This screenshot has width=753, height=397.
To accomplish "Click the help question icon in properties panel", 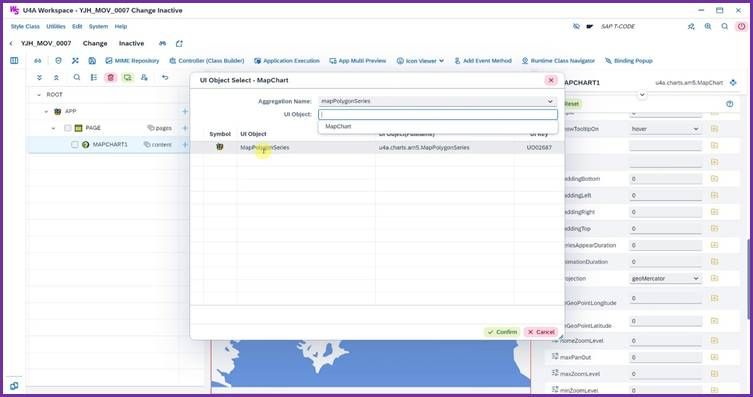I will [730, 104].
